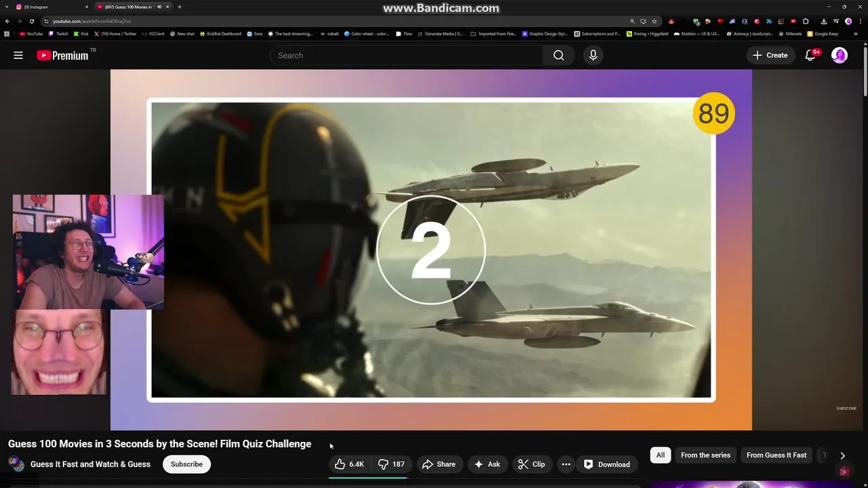Viewport: 868px width, 488px height.
Task: Open Chrome downloads icon
Action: click(x=823, y=21)
